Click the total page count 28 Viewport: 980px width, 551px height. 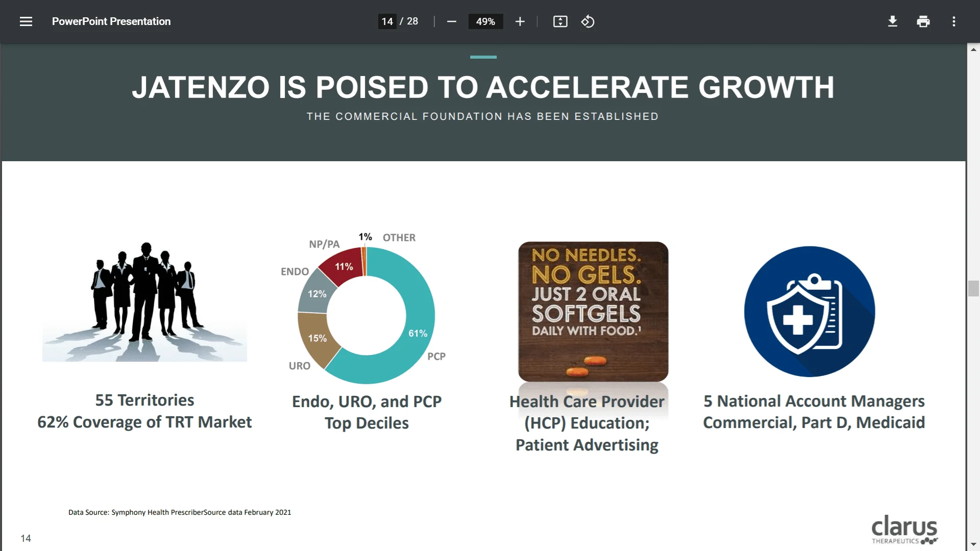click(x=412, y=21)
